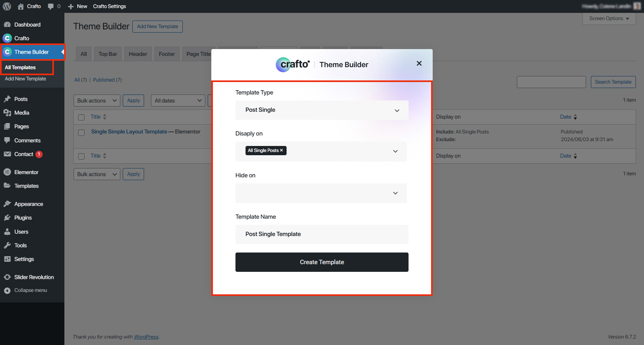This screenshot has height=345, width=644.
Task: Close the Theme Builder popup
Action: coord(419,64)
